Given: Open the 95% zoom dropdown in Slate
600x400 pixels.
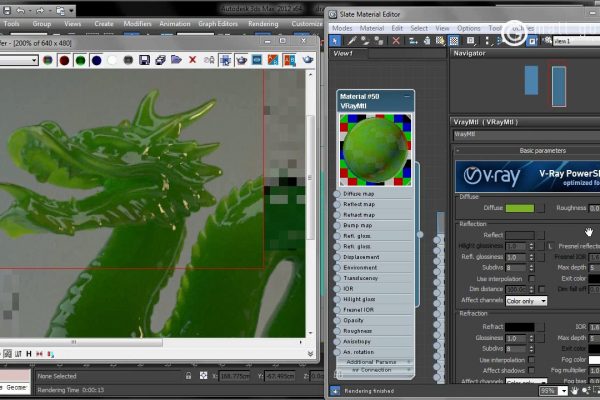Looking at the screenshot, I should click(563, 391).
